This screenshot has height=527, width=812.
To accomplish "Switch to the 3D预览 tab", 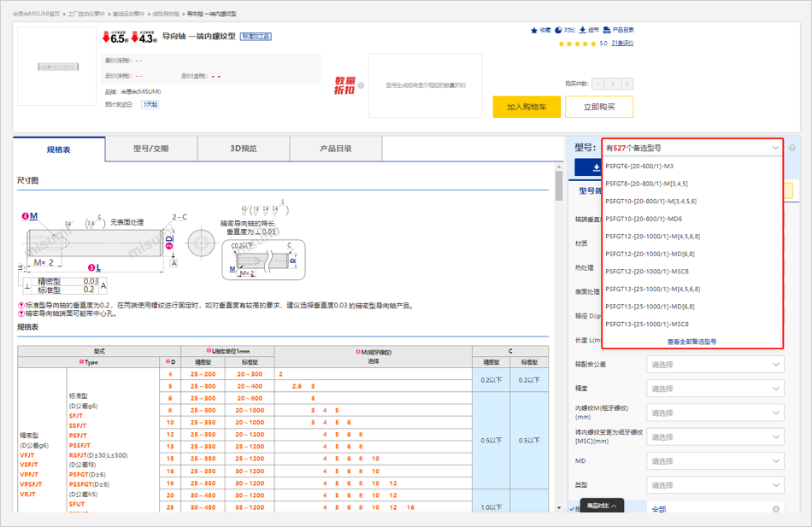I will point(244,149).
